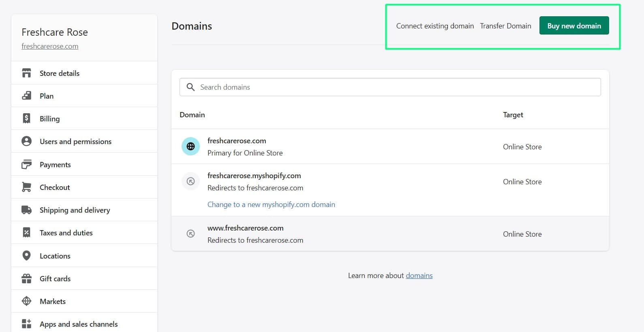Click the Billing receipt icon
The height and width of the screenshot is (332, 644).
click(26, 119)
